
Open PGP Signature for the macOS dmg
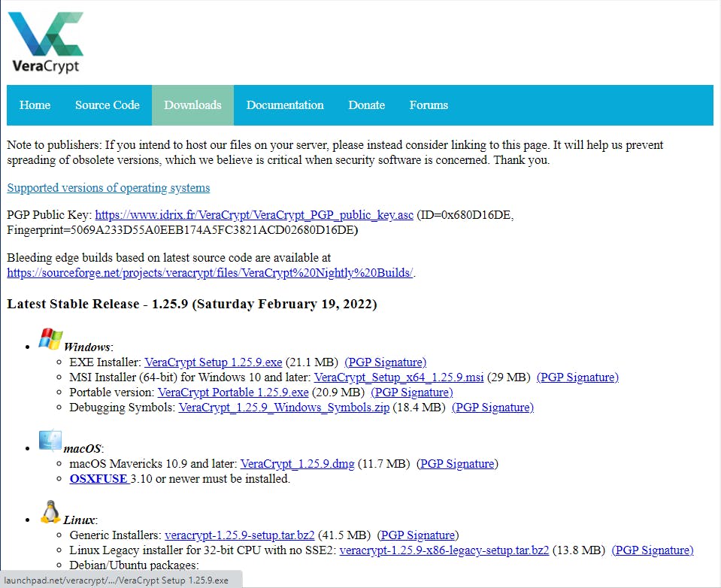[457, 464]
